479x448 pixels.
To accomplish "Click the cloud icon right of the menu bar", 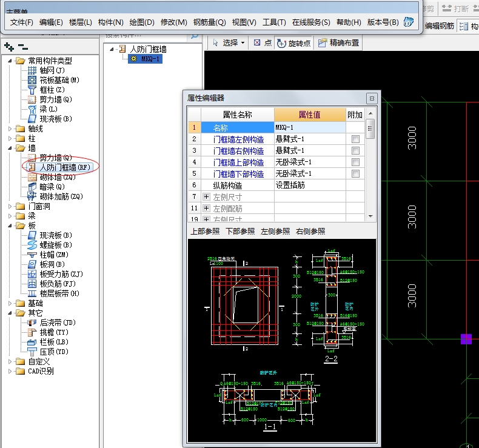I will [409, 22].
